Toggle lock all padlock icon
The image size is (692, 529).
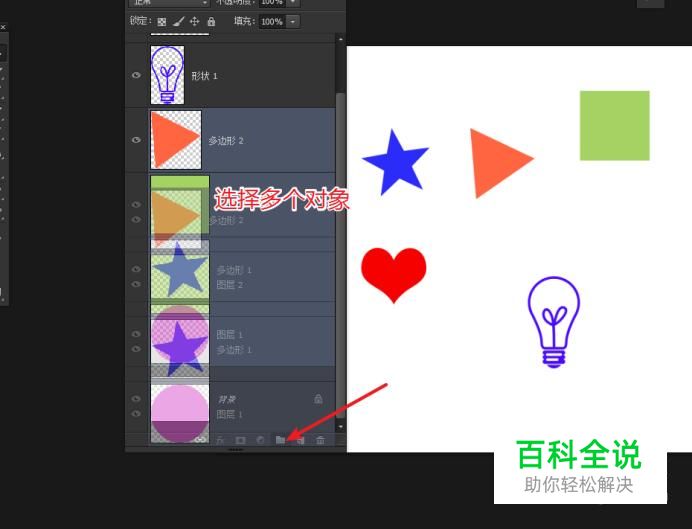[x=211, y=21]
